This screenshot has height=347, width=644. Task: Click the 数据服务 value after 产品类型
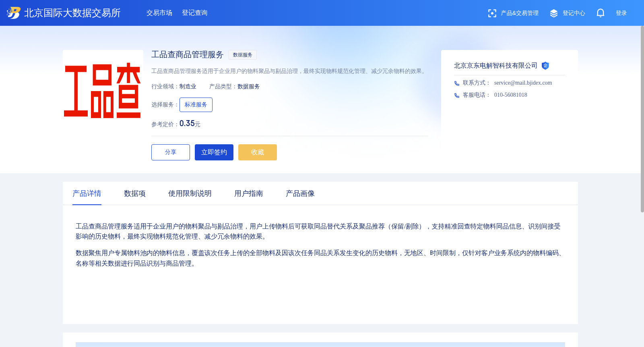tap(249, 87)
